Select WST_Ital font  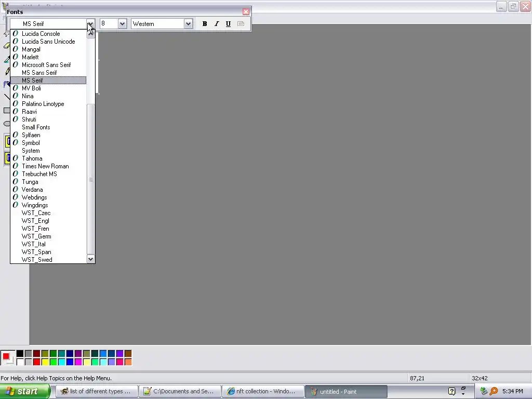point(48,244)
